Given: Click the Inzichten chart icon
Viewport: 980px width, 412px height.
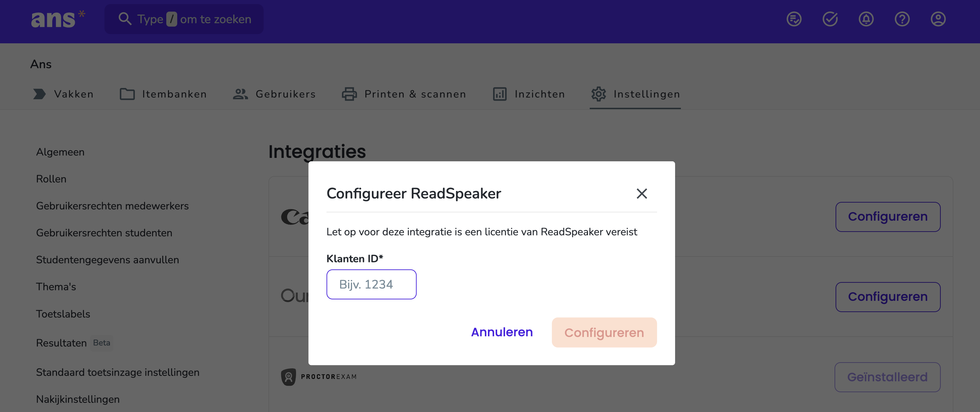Looking at the screenshot, I should pyautogui.click(x=500, y=94).
